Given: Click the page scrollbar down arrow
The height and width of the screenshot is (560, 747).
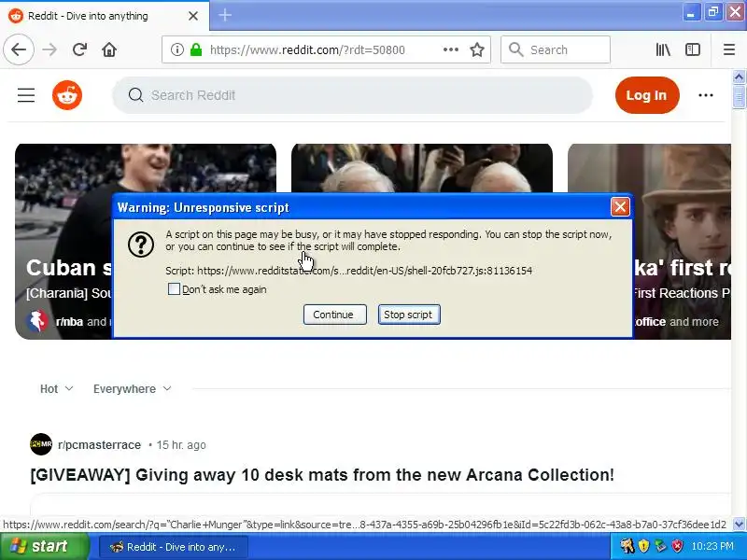Looking at the screenshot, I should (739, 524).
